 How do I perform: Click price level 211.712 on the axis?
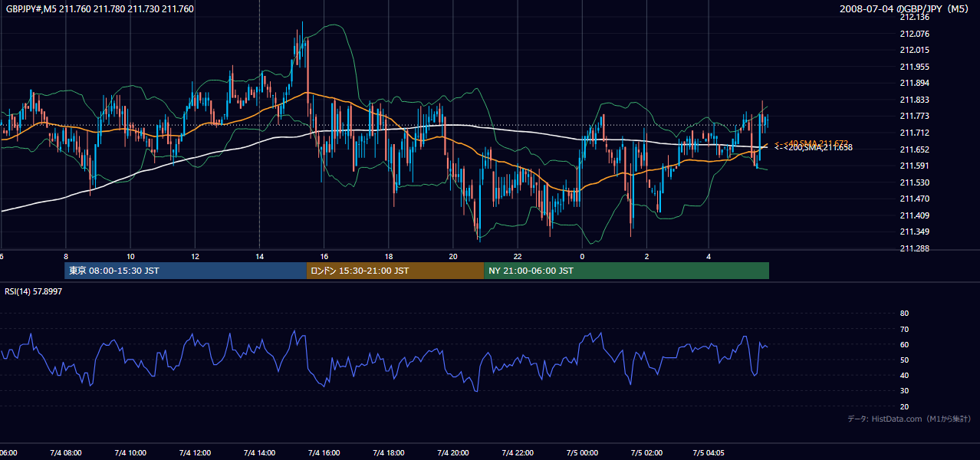click(915, 133)
